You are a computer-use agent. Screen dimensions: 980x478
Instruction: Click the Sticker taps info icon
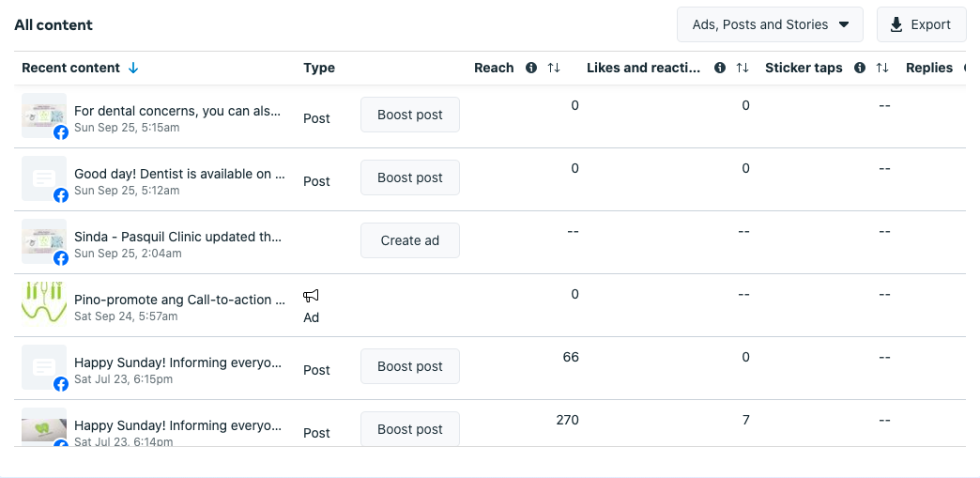click(x=860, y=68)
